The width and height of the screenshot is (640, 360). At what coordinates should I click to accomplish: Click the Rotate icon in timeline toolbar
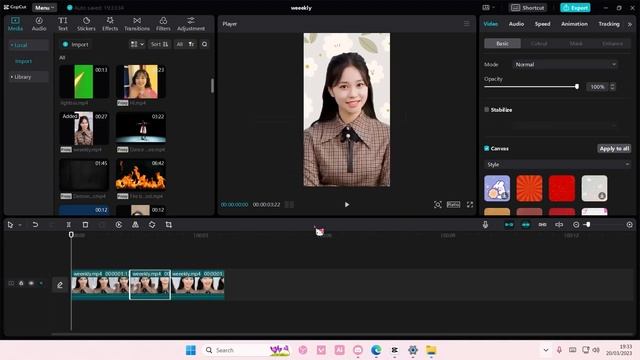coord(152,224)
